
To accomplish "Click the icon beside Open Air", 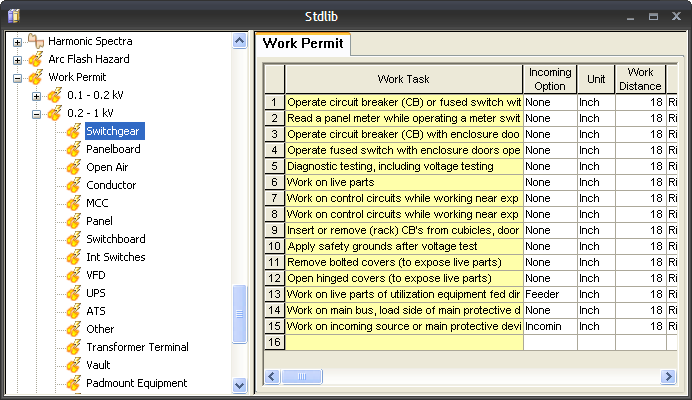I will click(74, 167).
